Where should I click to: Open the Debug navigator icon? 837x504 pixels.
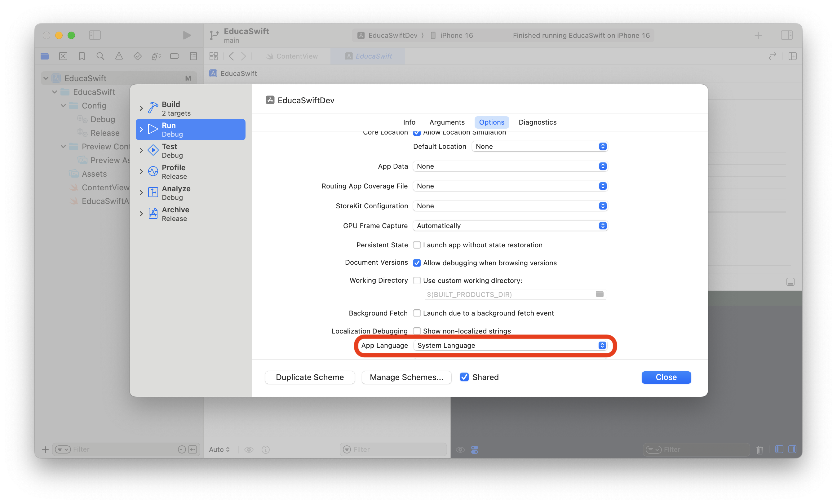[156, 56]
